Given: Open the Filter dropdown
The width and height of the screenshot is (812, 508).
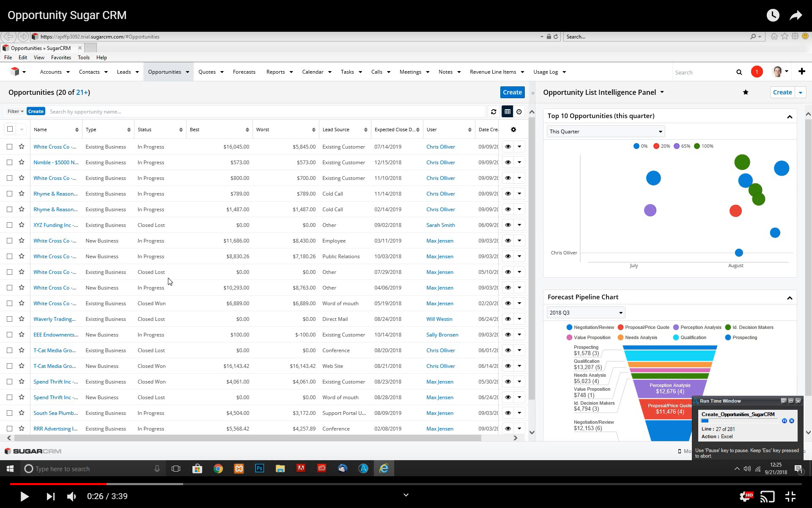Looking at the screenshot, I should [15, 111].
